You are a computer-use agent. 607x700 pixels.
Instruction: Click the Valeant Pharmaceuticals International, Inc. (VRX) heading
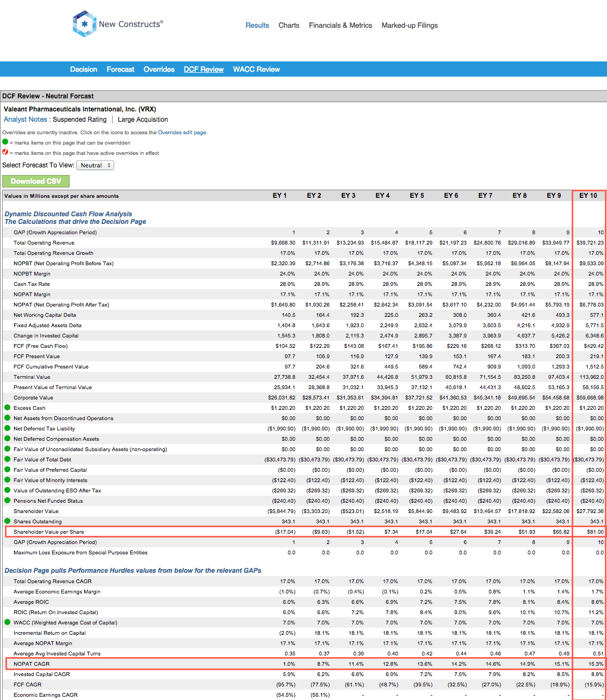pyautogui.click(x=80, y=109)
